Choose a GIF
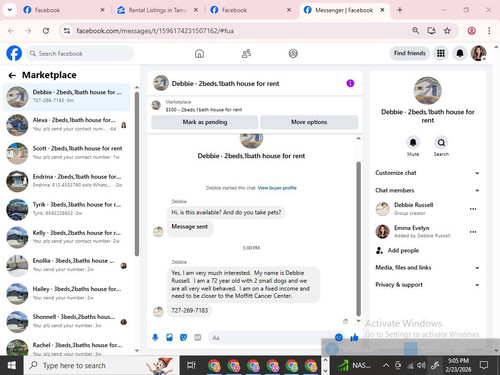This screenshot has width=500, height=375. [x=198, y=338]
